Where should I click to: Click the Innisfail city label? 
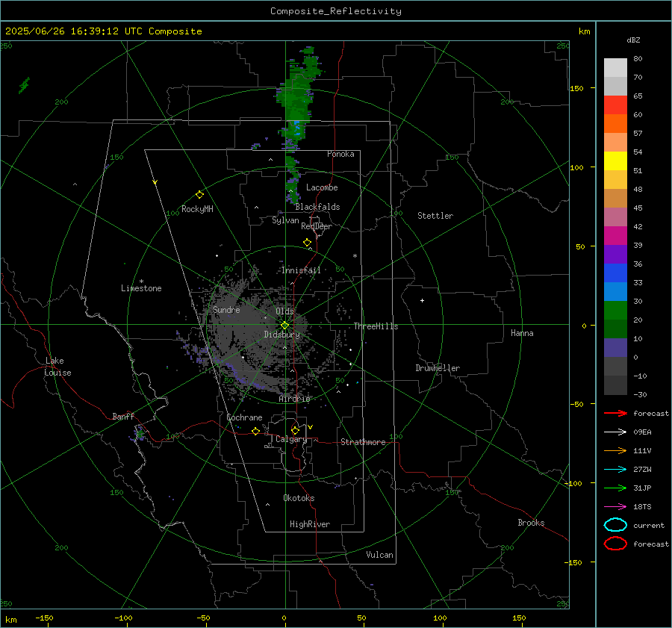[301, 270]
